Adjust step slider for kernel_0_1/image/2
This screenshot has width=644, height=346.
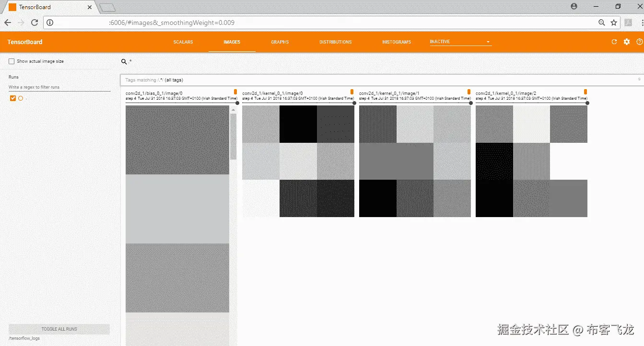[x=587, y=103]
